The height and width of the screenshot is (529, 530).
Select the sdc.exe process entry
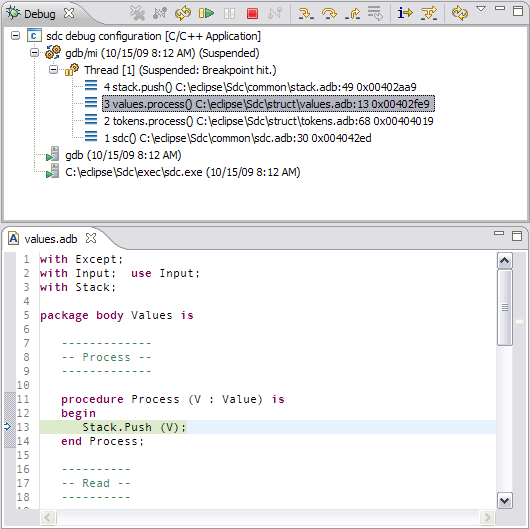(x=183, y=172)
